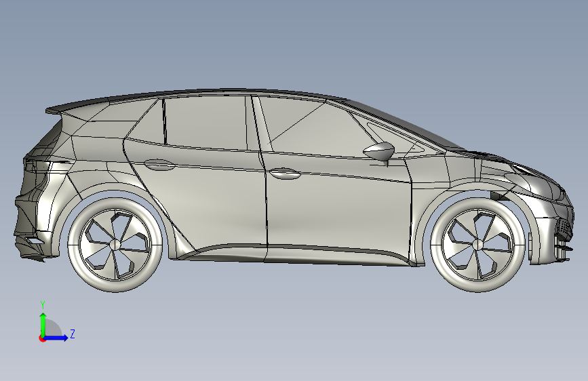This screenshot has width=588, height=381.
Task: Click the green Y axis arrow on triad
Action: [43, 324]
